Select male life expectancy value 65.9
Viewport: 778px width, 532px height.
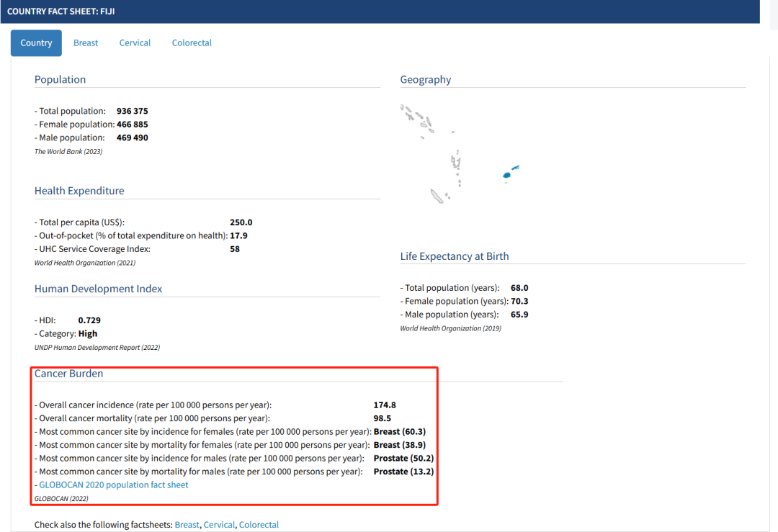[x=519, y=315]
